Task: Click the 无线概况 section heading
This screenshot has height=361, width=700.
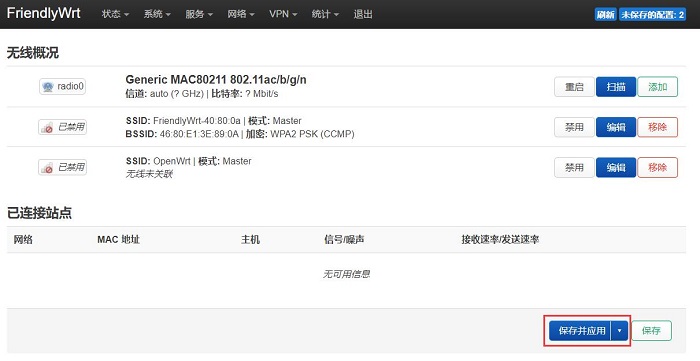Action: 33,53
